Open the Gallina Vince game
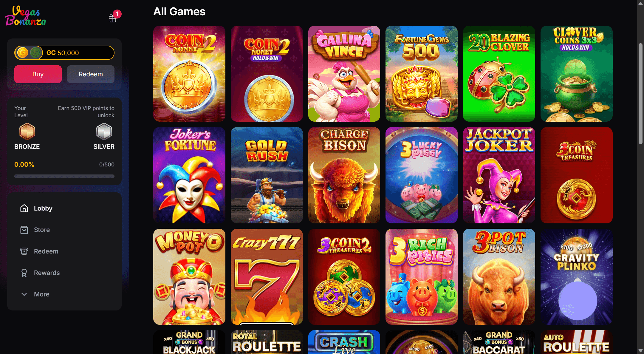Image resolution: width=644 pixels, height=354 pixels. (x=344, y=74)
